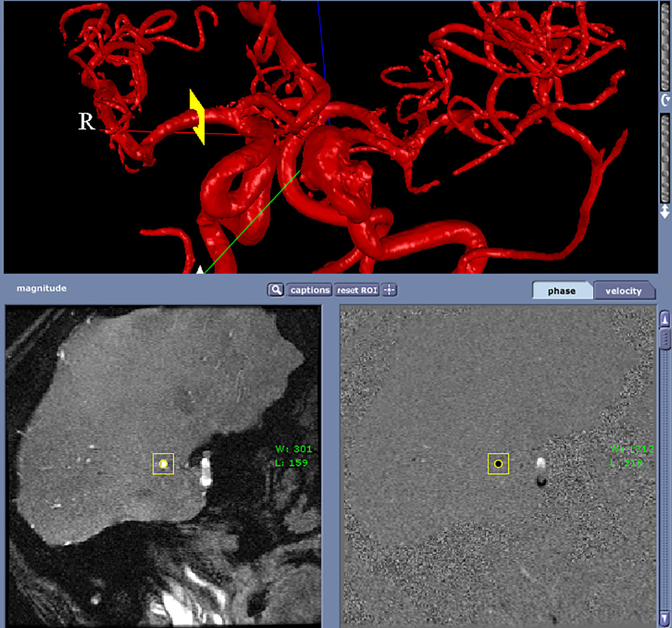The image size is (672, 628).
Task: Click the 'R' orientation label
Action: point(86,121)
